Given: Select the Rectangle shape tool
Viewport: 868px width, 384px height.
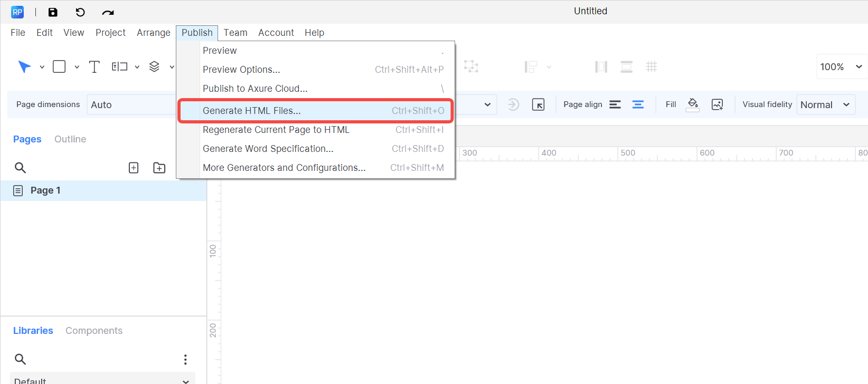Looking at the screenshot, I should coord(59,67).
